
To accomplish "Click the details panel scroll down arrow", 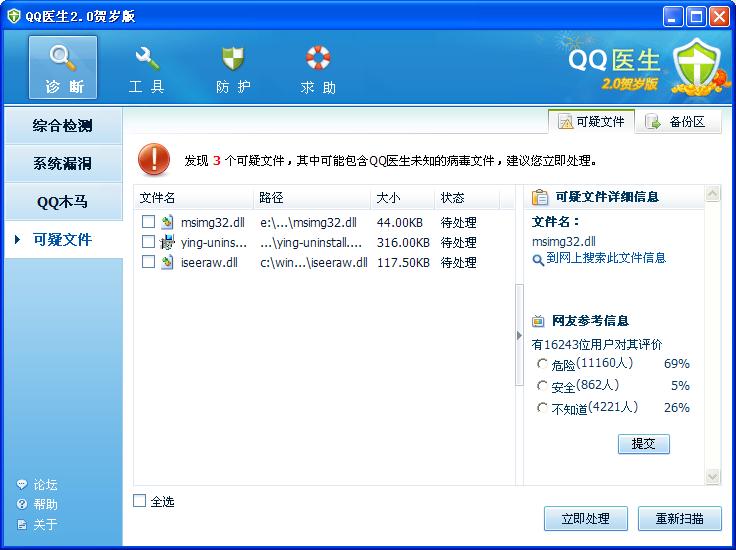I will point(713,477).
